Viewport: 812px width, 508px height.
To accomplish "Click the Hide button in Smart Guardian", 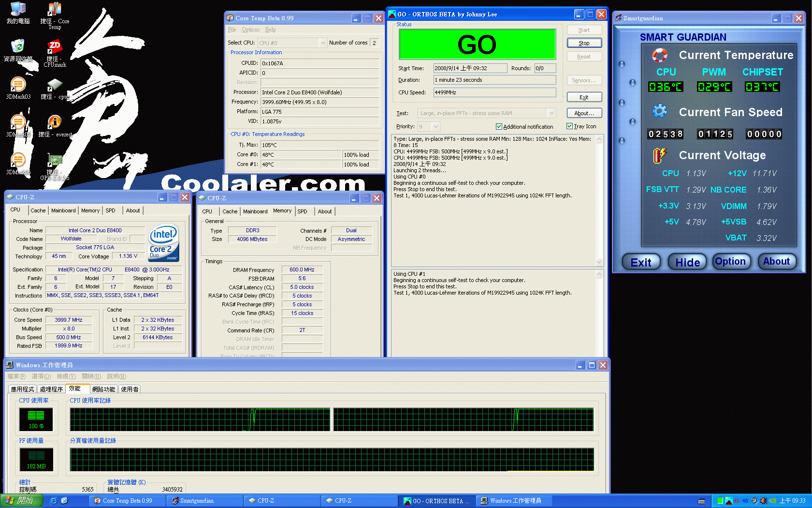I will tap(687, 262).
